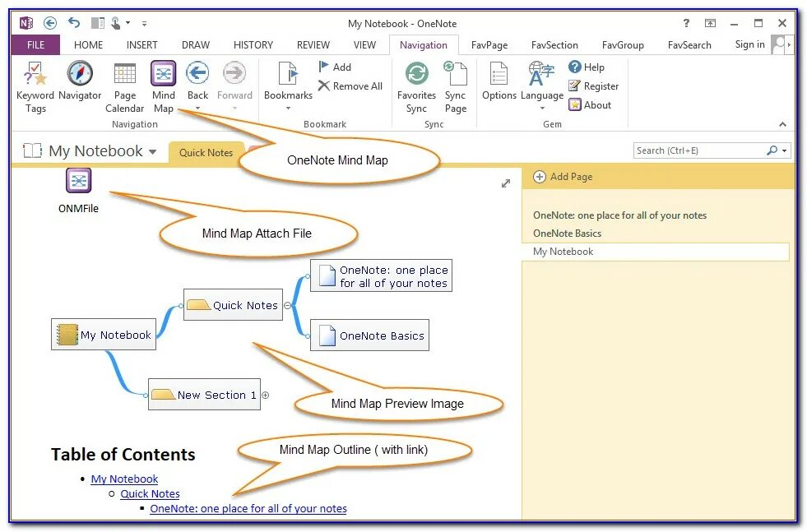
Task: Open Back button dropdown arrow
Action: 197,108
